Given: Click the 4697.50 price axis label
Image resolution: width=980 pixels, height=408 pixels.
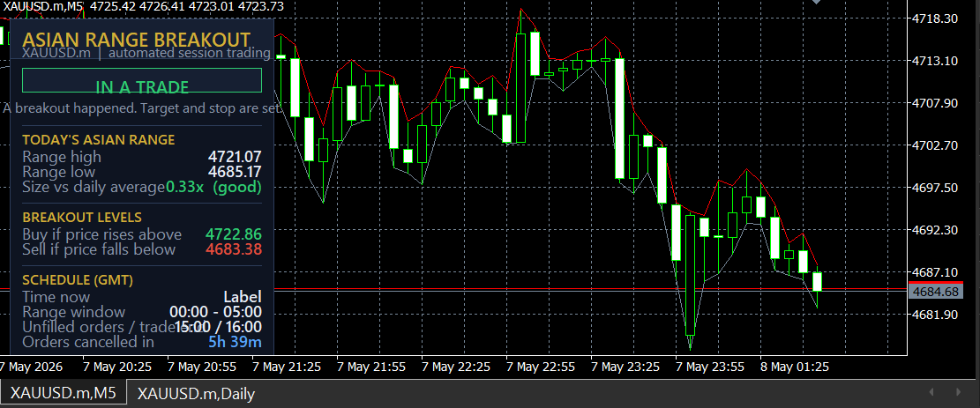Looking at the screenshot, I should coord(935,188).
